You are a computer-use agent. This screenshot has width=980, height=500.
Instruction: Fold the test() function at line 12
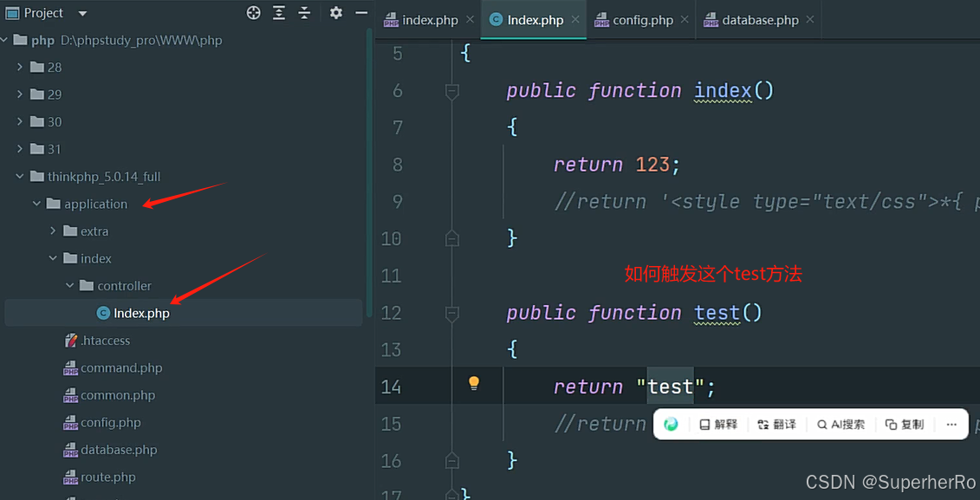[452, 313]
